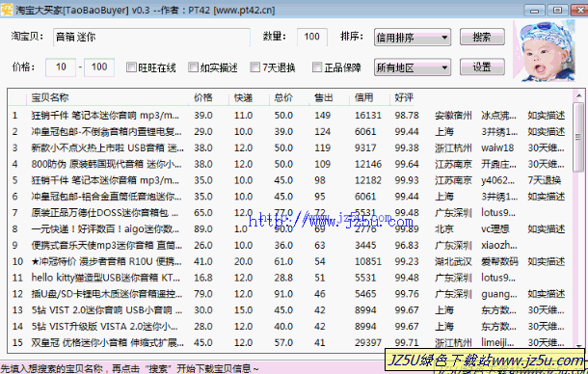Select row 7 原装正品万德仕DOSS迷你音箱
588x374 pixels.
[x=290, y=213]
